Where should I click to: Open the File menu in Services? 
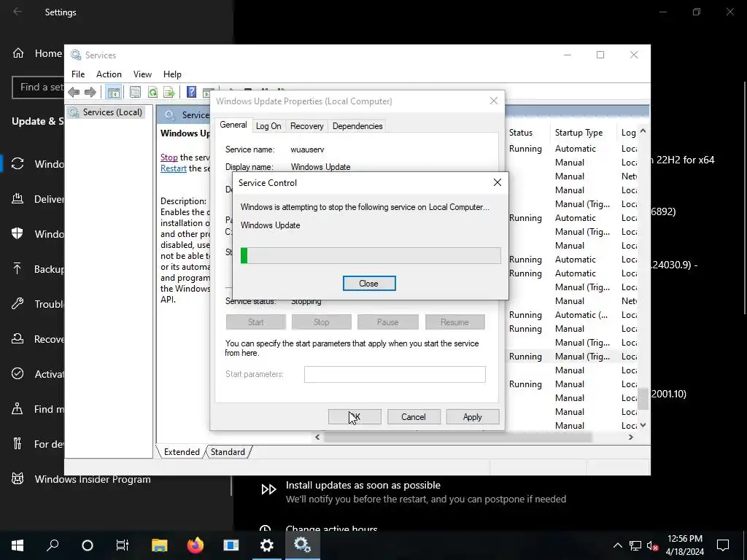click(x=78, y=74)
